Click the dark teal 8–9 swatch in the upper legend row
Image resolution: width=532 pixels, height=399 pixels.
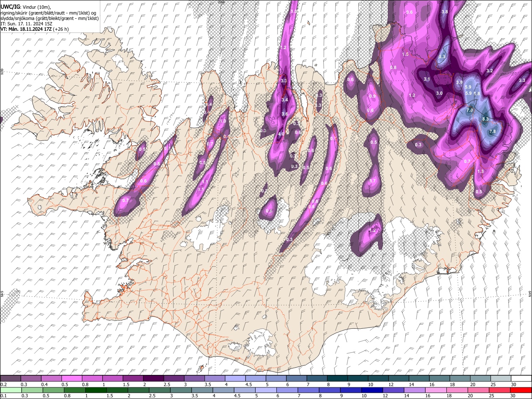pyautogui.click(x=337, y=378)
